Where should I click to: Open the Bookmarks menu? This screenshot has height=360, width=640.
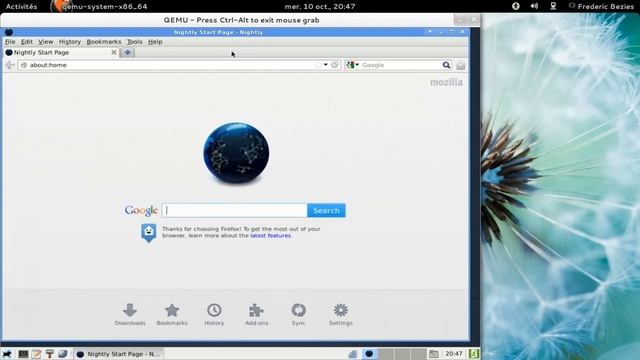[x=104, y=42]
